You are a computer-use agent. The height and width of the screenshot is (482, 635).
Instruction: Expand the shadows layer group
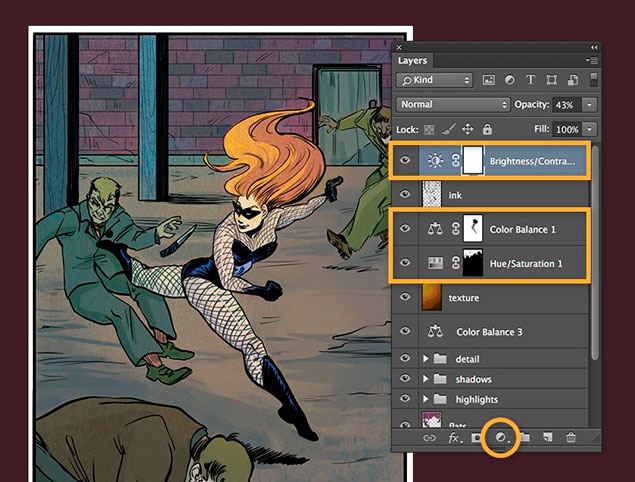[x=426, y=379]
